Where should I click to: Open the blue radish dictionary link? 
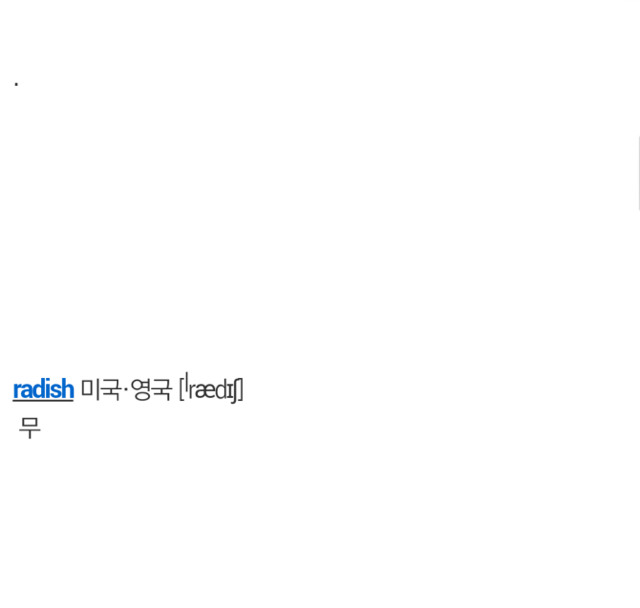click(43, 389)
